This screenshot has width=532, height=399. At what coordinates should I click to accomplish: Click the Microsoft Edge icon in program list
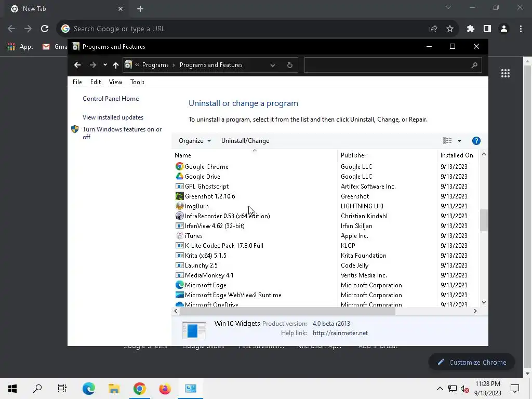point(179,285)
